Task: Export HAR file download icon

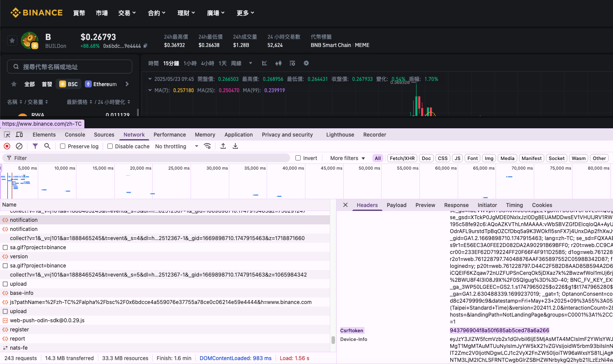Action: (235, 146)
